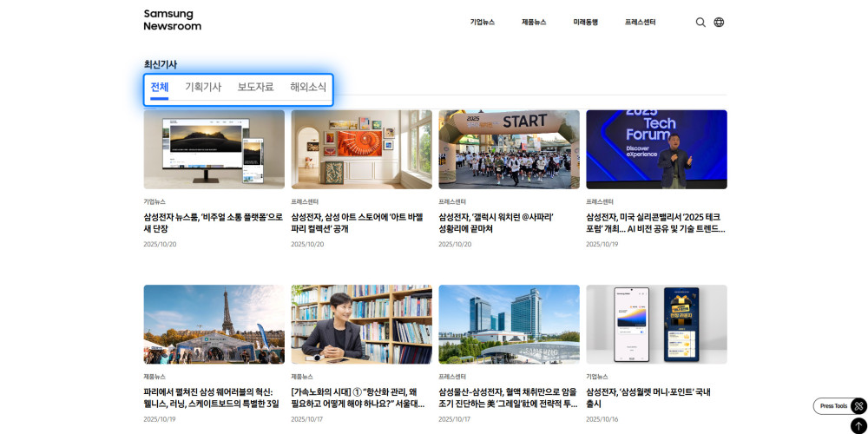868x434 pixels.
Task: Click the 2025/10/16 date under 삼성월렛 article
Action: (602, 419)
